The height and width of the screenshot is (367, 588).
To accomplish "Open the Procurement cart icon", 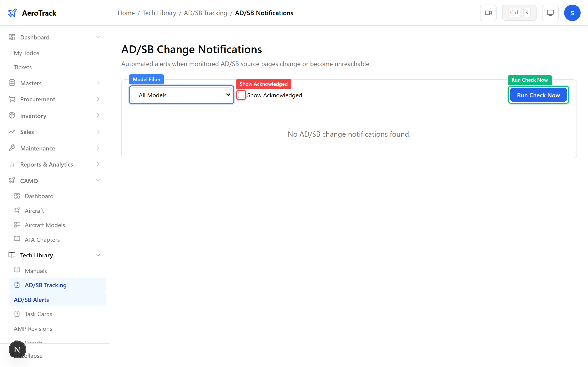I will pos(12,99).
